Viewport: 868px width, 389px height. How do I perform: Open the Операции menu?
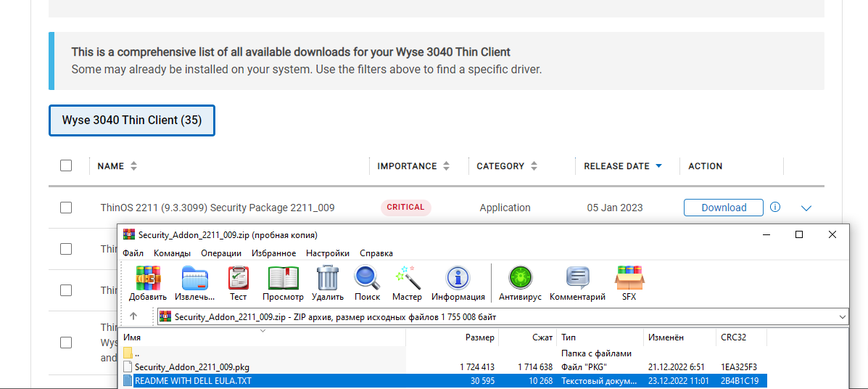coord(221,253)
